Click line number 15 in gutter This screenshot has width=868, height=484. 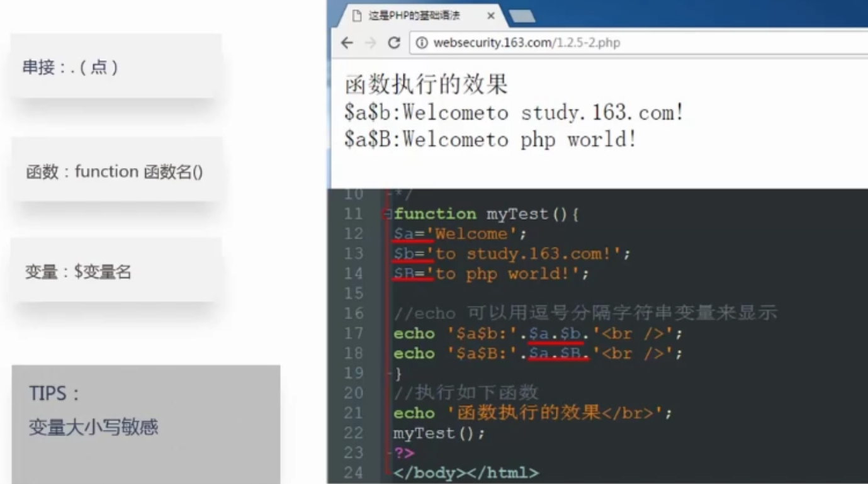354,293
